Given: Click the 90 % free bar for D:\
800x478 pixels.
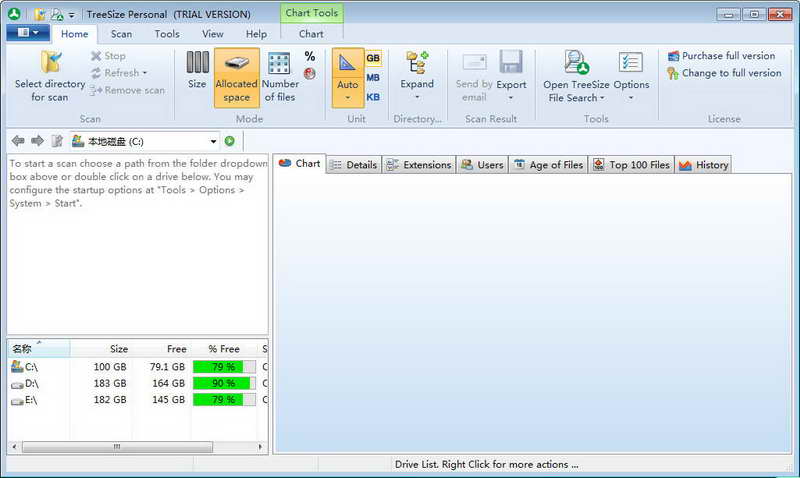Looking at the screenshot, I should (224, 383).
